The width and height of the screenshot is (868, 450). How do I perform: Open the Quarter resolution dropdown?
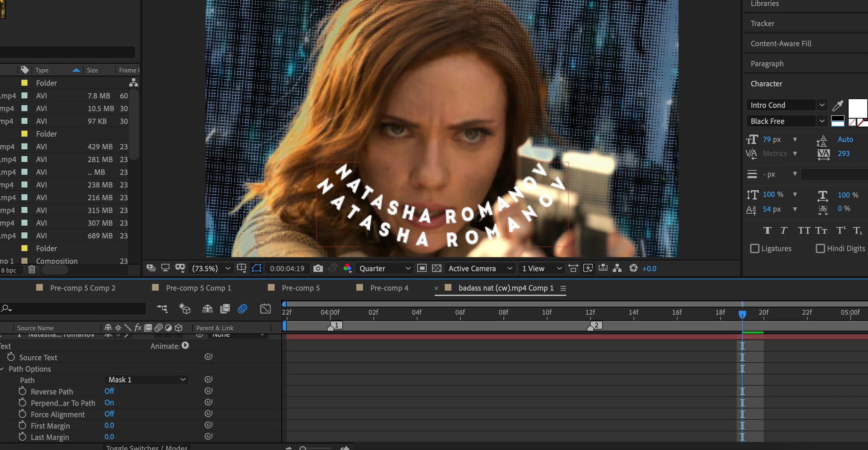[385, 269]
